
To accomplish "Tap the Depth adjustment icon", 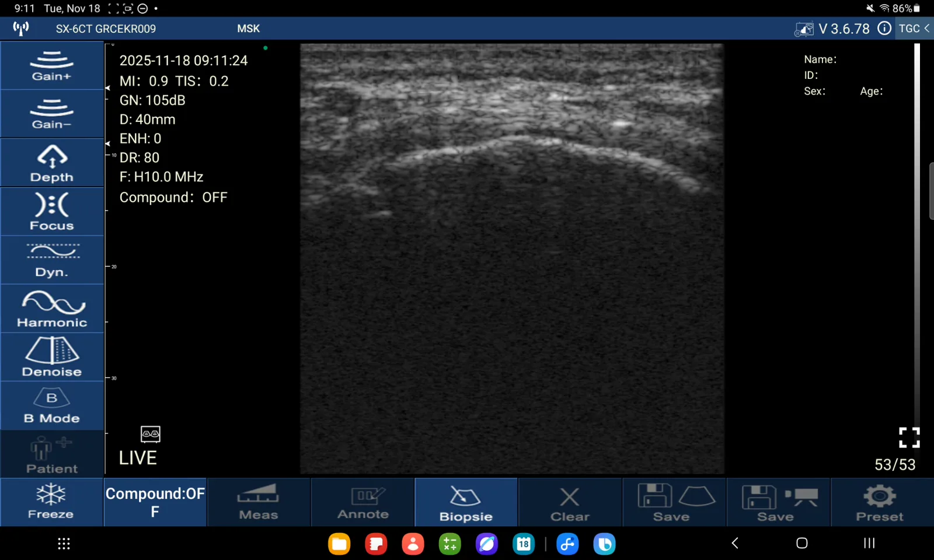I will pos(52,163).
